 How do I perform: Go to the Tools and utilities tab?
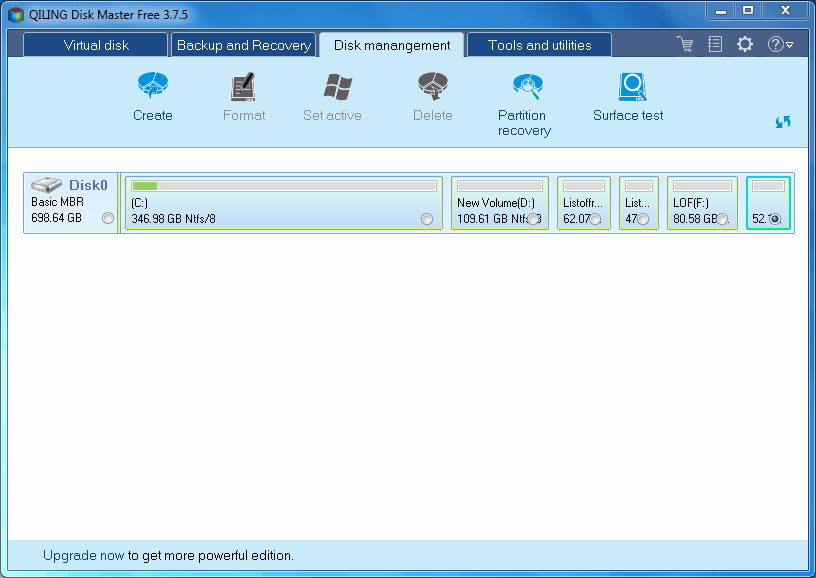(x=539, y=45)
